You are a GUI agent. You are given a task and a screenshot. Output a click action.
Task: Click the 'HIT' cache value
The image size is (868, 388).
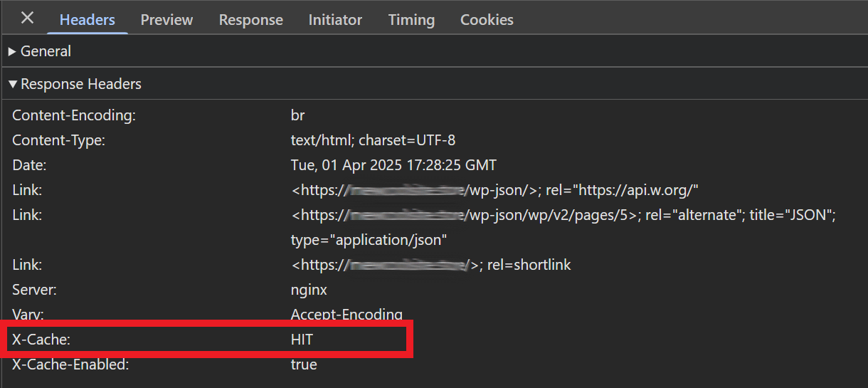tap(302, 340)
